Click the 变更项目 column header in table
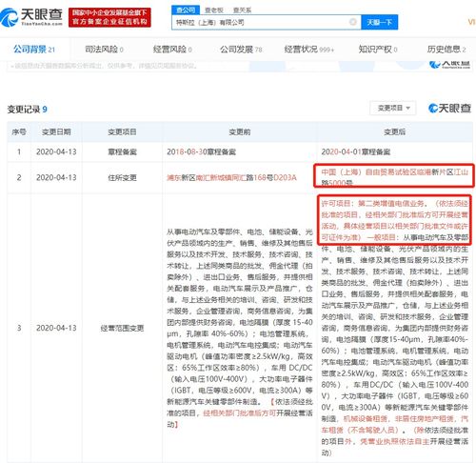 coord(122,131)
